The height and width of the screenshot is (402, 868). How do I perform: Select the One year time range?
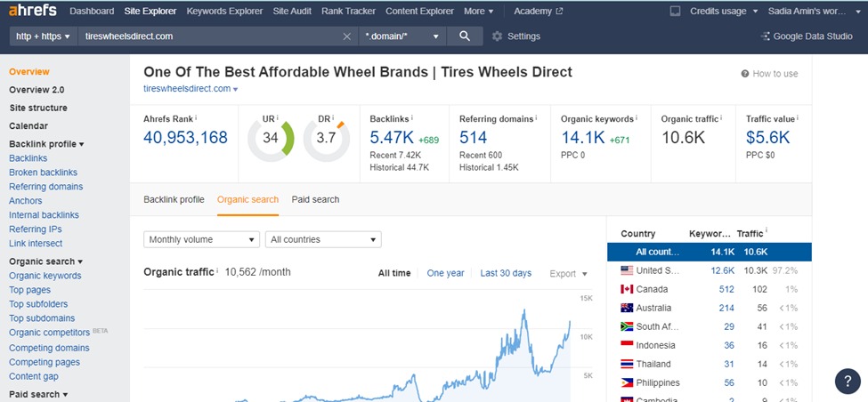(445, 273)
